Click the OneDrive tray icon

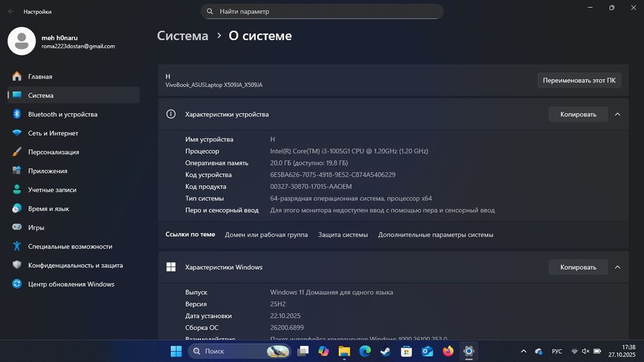(538, 351)
